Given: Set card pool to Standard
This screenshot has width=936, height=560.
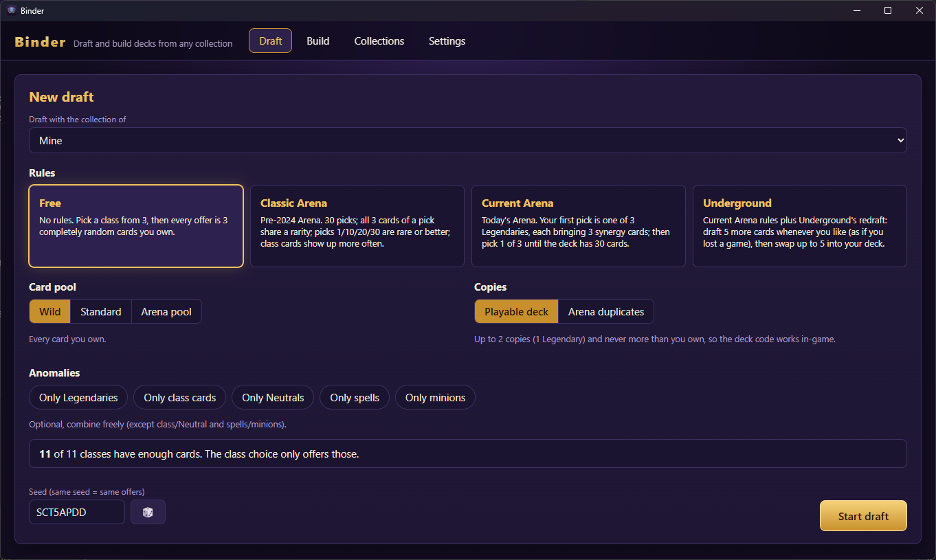Looking at the screenshot, I should pyautogui.click(x=101, y=311).
